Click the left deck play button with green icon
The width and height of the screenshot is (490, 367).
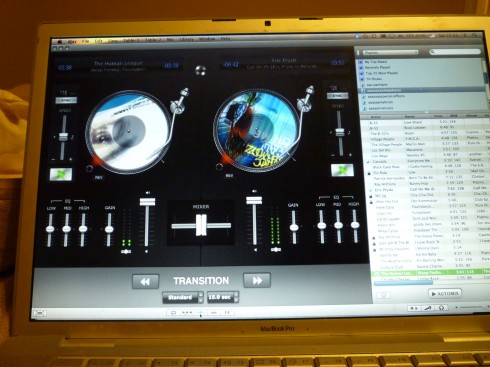[x=61, y=174]
